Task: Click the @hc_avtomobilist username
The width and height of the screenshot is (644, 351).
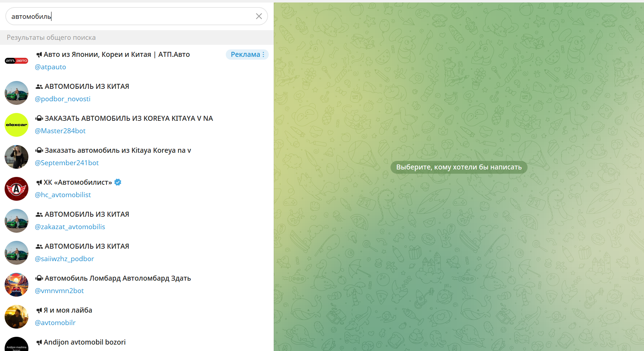Action: click(x=63, y=195)
